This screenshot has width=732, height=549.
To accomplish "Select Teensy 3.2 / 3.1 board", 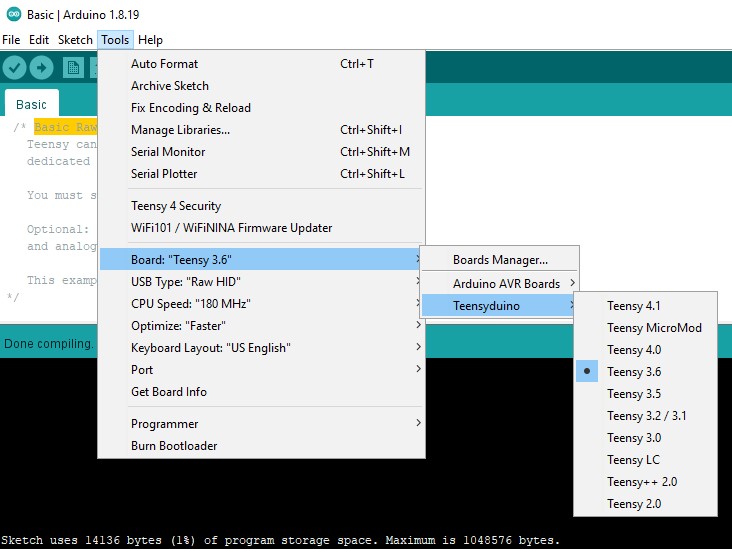I will tap(646, 415).
